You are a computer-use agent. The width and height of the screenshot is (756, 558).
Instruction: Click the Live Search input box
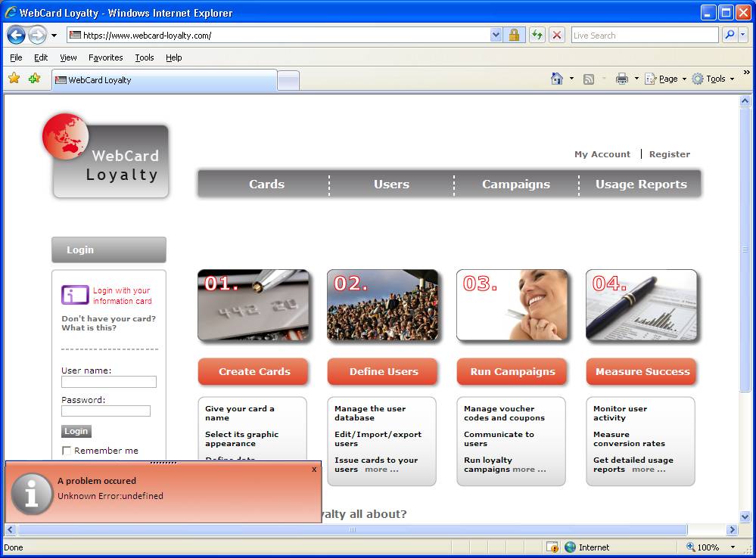coord(645,36)
